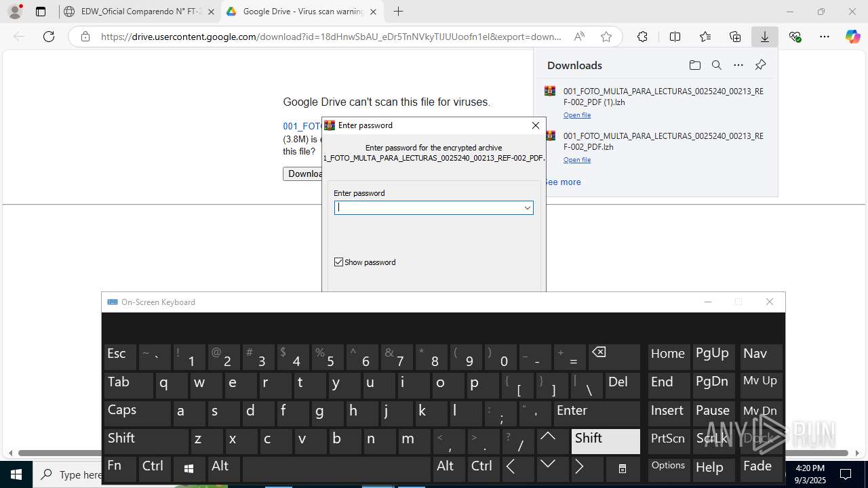Screen dimensions: 868x488
Task: Toggle the left Shift key
Action: pyautogui.click(x=146, y=441)
